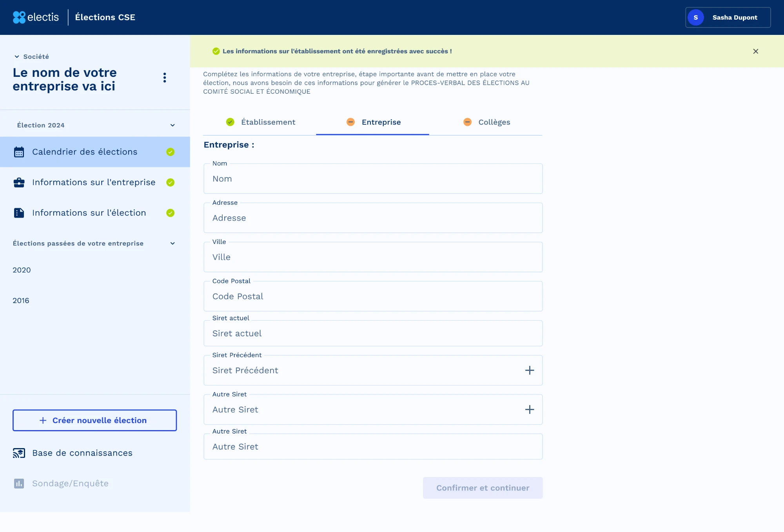Focus the Code Postal input field
The image size is (784, 532).
[373, 296]
